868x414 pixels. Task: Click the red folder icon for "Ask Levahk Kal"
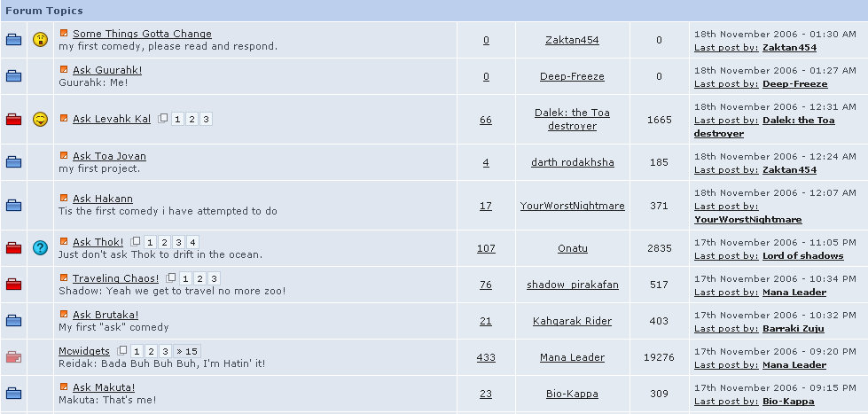pyautogui.click(x=13, y=120)
